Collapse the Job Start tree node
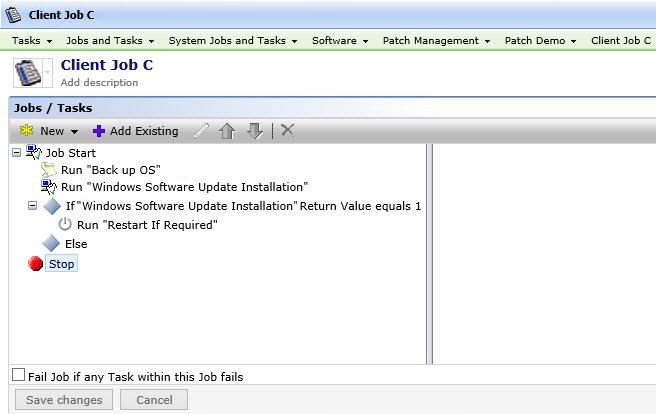 click(x=16, y=153)
